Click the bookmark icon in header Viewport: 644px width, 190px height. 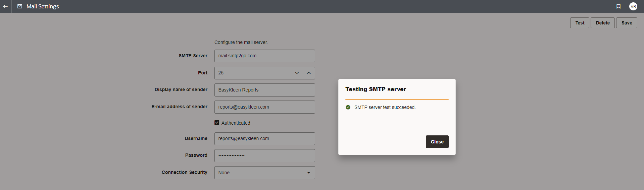pyautogui.click(x=618, y=6)
